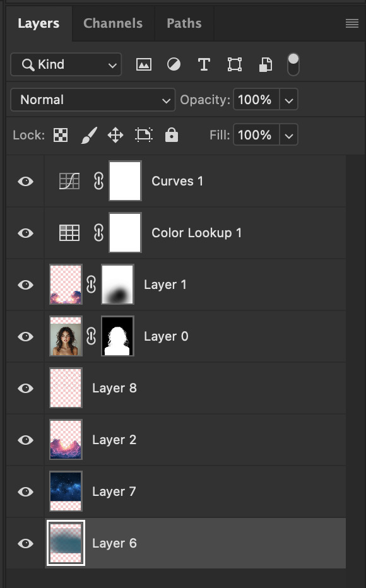Open the Fill slider arrow

click(x=289, y=135)
